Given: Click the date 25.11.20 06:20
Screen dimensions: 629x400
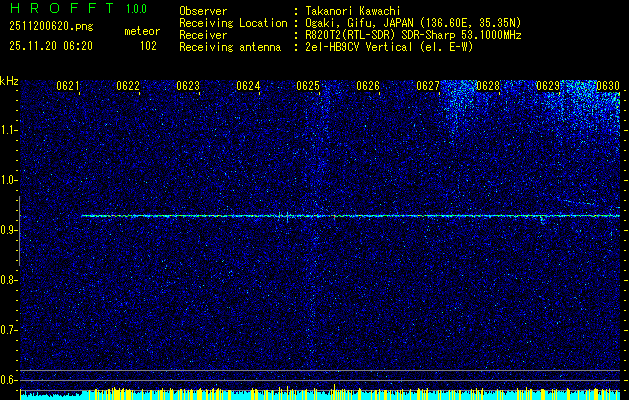Looking at the screenshot, I should (x=51, y=46).
